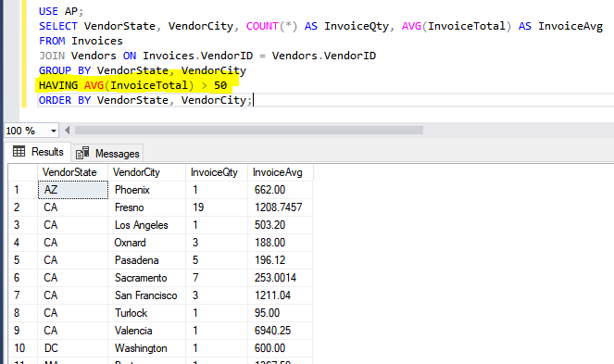Image resolution: width=614 pixels, height=364 pixels.
Task: Select the AZ cell in row 1
Action: pyautogui.click(x=73, y=190)
